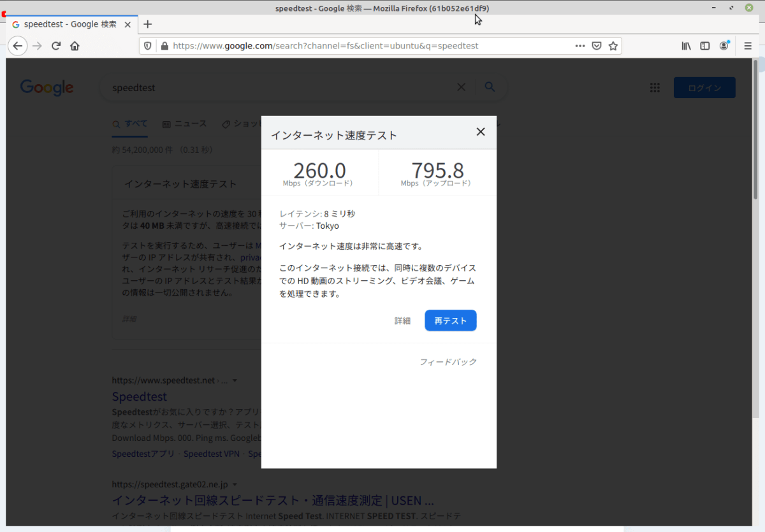Click the Google logo
765x532 pixels.
pyautogui.click(x=47, y=87)
